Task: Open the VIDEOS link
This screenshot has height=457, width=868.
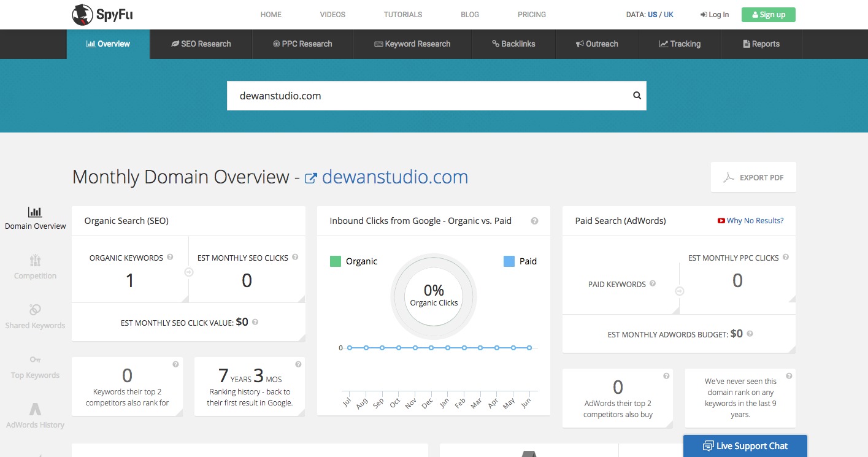Action: [x=332, y=15]
